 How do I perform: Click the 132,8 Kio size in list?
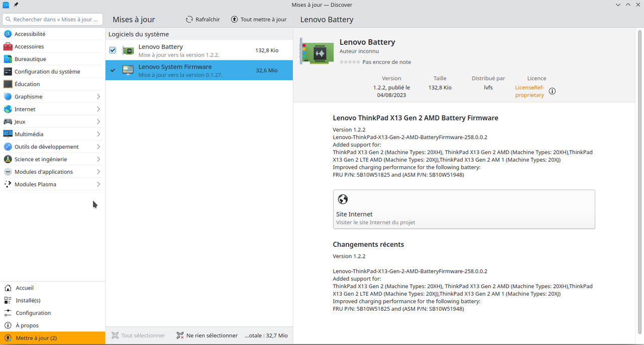pyautogui.click(x=267, y=50)
